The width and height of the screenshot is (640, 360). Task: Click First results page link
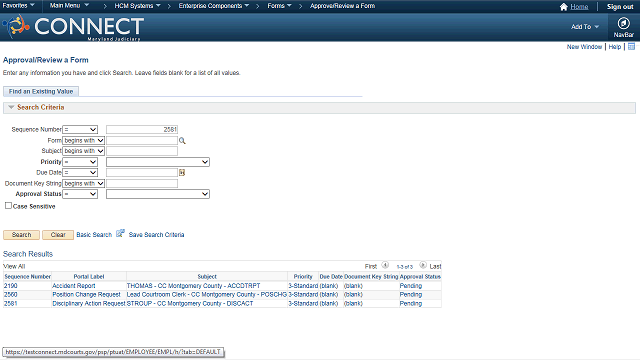(371, 266)
